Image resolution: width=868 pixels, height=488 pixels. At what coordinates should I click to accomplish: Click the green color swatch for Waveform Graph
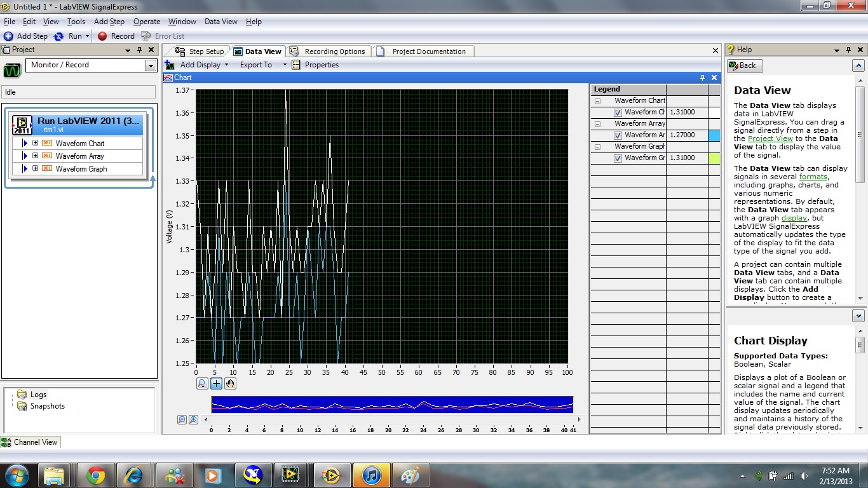click(x=714, y=158)
